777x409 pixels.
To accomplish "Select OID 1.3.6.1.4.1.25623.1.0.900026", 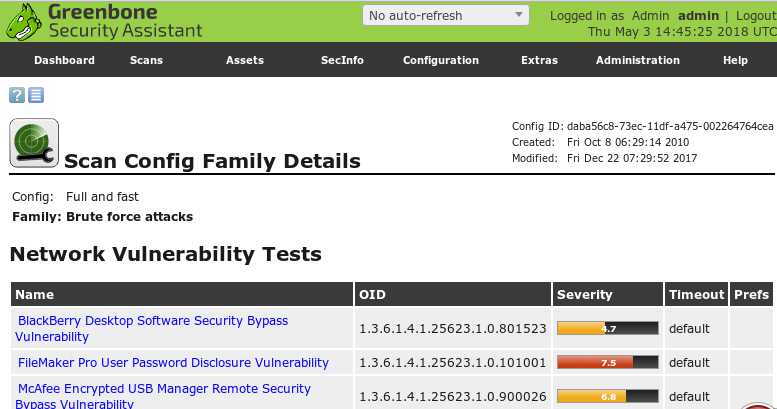I will (x=452, y=397).
